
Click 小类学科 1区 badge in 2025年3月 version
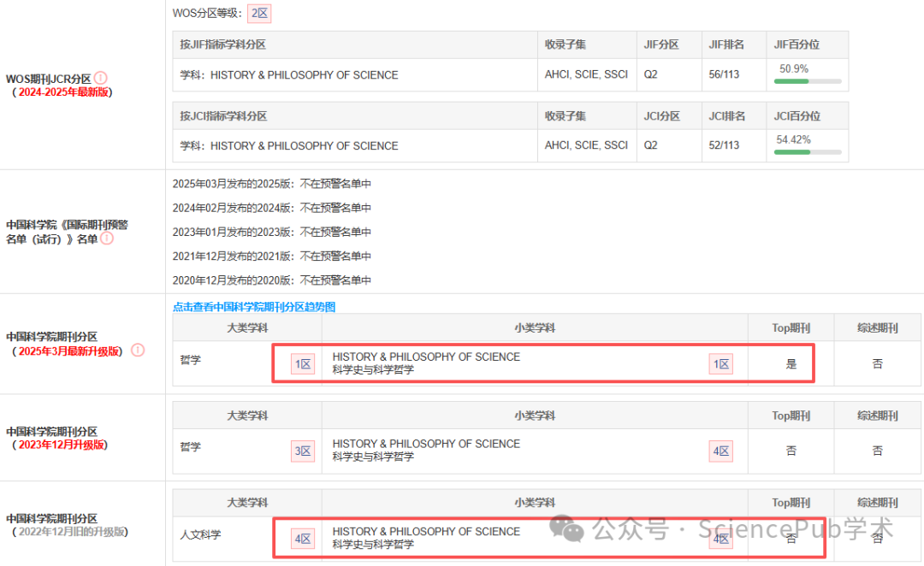[x=720, y=364]
